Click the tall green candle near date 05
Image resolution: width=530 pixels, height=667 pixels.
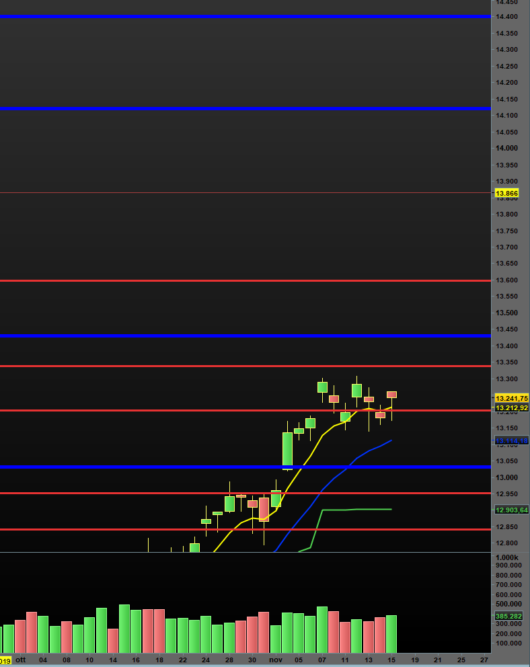coord(288,449)
